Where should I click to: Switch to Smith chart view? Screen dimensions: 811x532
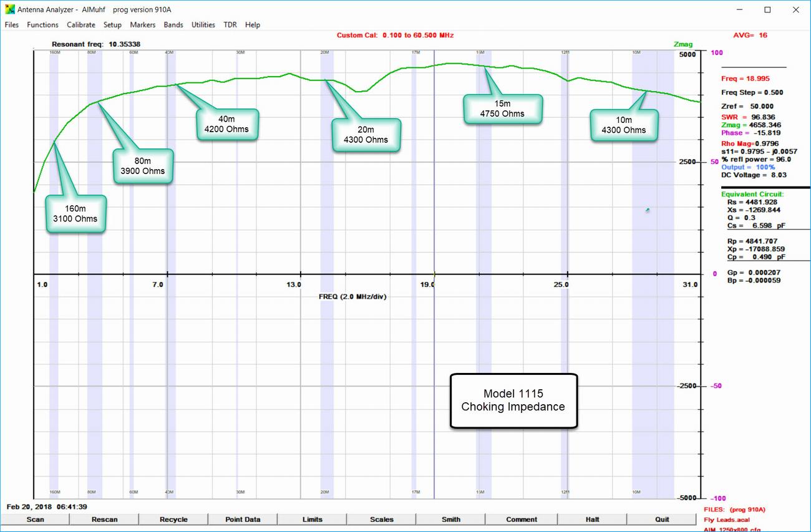coord(450,520)
